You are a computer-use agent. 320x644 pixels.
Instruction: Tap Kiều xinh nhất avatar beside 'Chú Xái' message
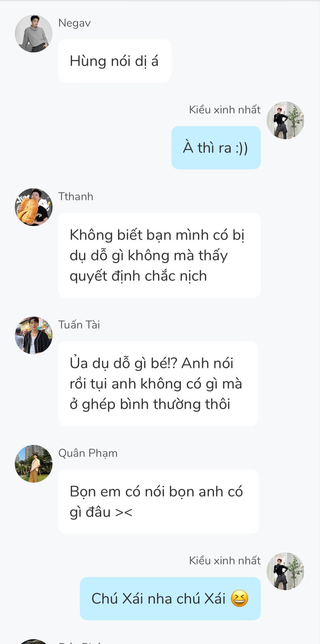(x=285, y=571)
